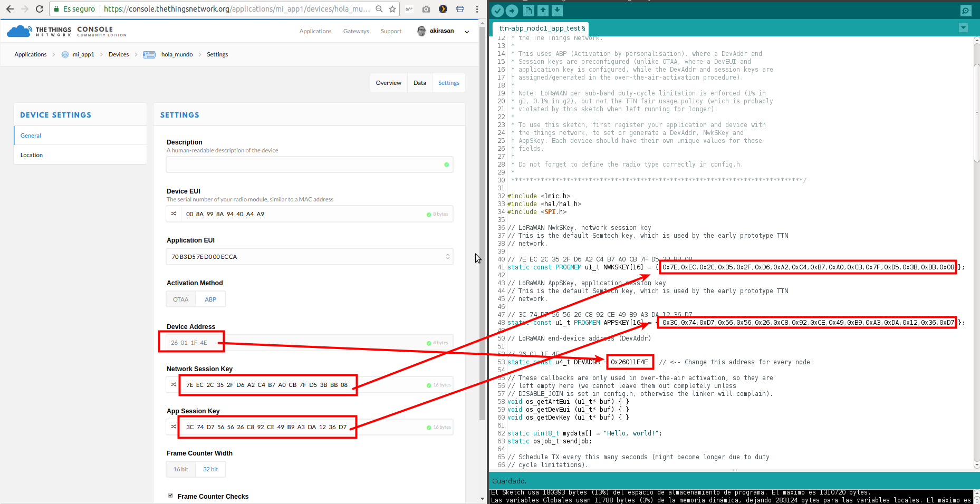Open Applications in the top navigation

click(315, 31)
